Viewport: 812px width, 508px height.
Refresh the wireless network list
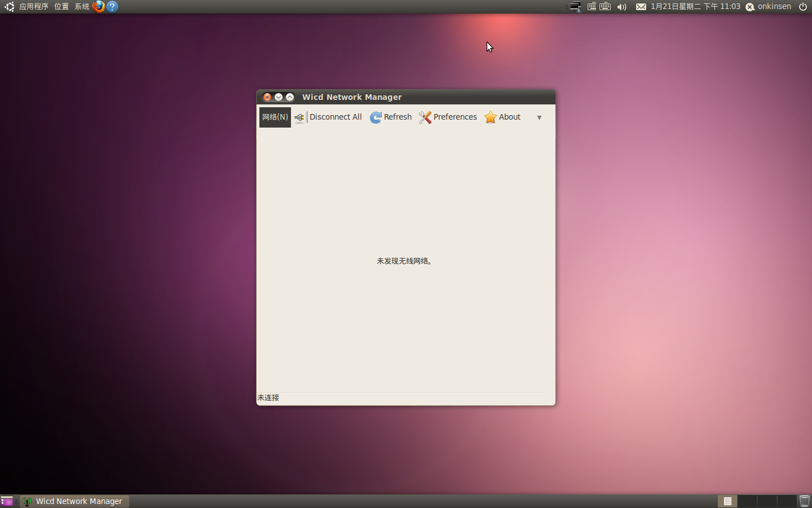coord(391,117)
